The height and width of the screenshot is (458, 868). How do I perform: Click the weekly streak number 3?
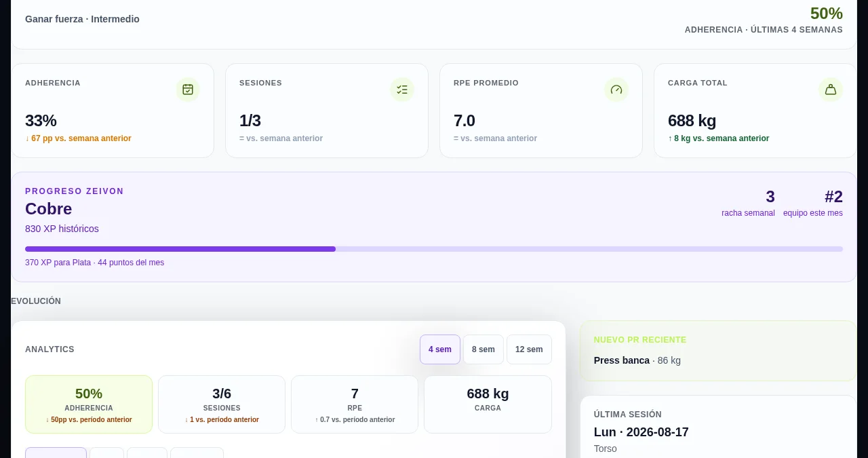(770, 197)
